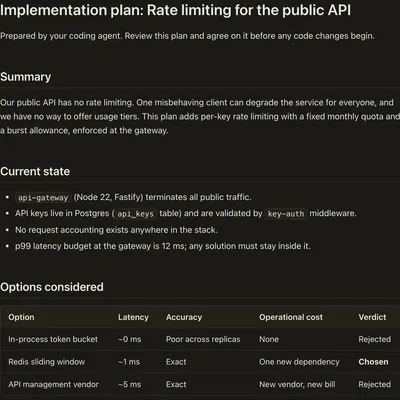Click the api-gateway inline code tag
This screenshot has height=400, width=400.
pos(43,197)
